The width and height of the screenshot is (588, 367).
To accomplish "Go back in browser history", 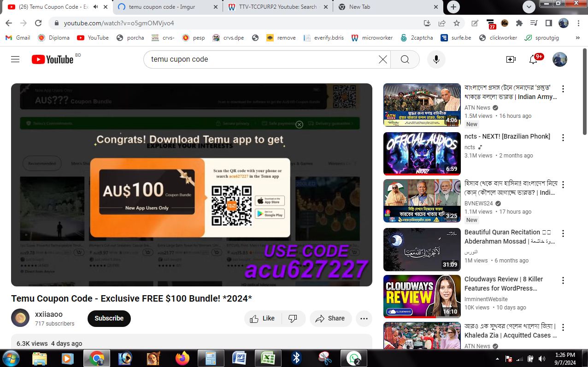I will pyautogui.click(x=9, y=23).
